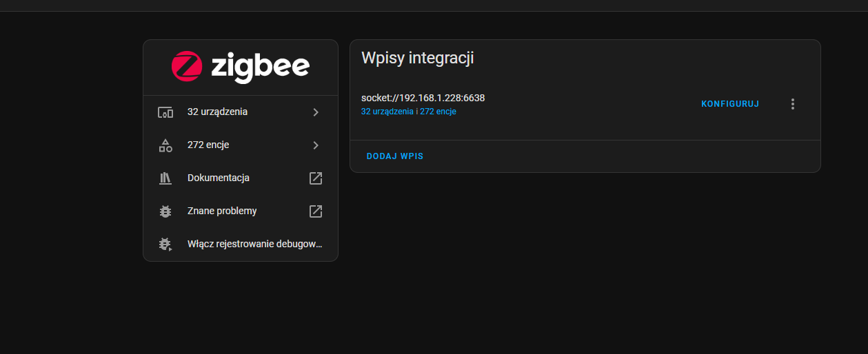Enable Włącz rejestrowanie debugowania

point(241,244)
